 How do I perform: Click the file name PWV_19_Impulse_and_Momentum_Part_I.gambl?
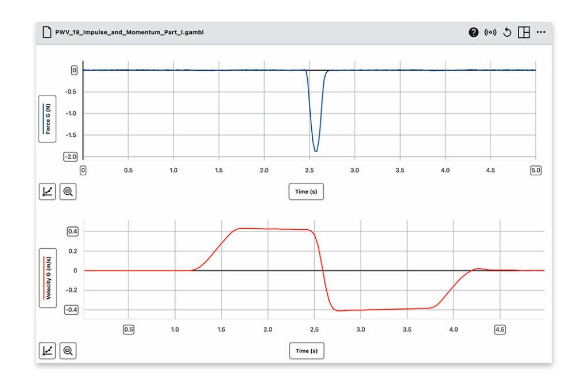pyautogui.click(x=129, y=32)
